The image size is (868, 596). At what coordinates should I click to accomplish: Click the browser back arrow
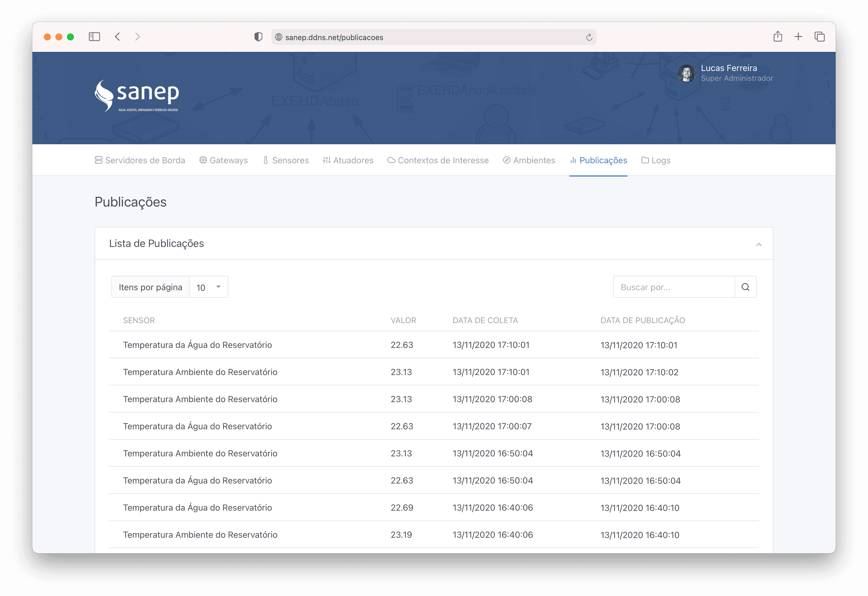point(118,37)
